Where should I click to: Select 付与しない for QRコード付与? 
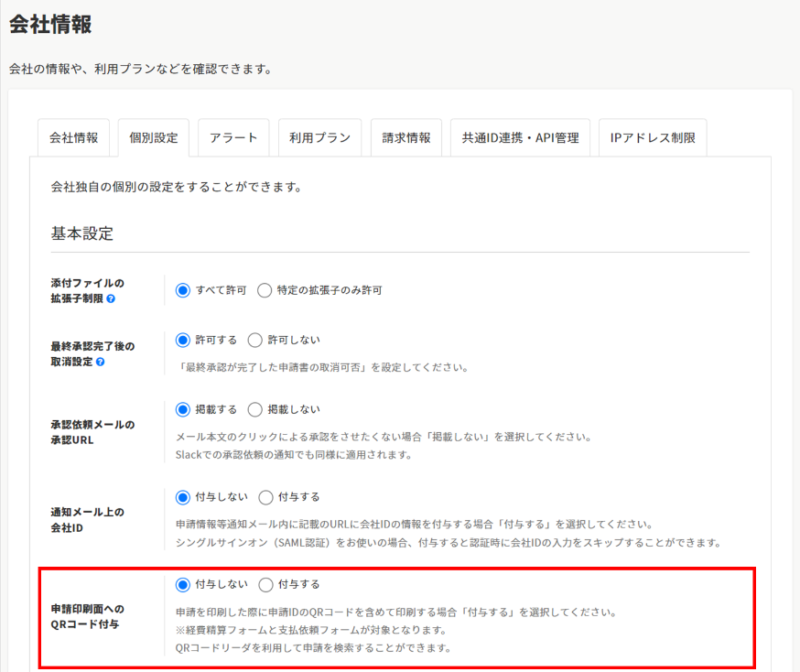(x=182, y=584)
